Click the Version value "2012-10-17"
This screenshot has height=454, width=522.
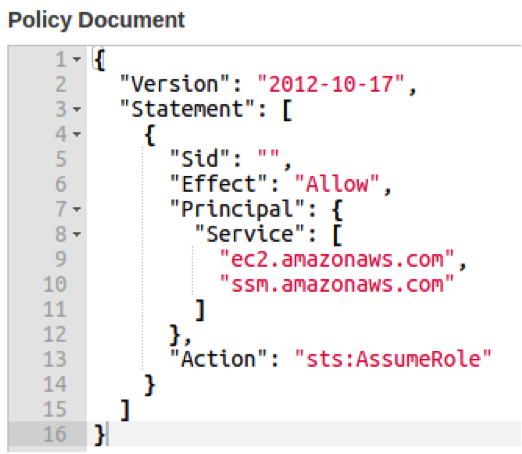coord(331,84)
